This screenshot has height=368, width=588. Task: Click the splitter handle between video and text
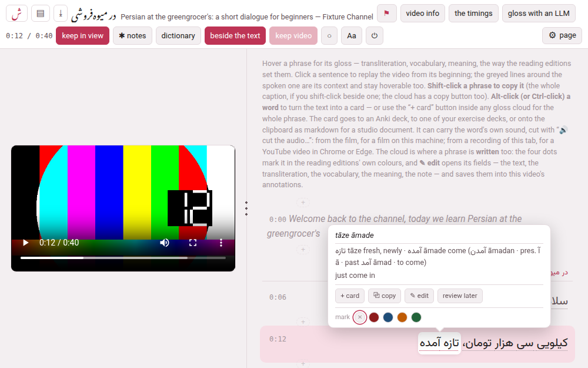(246, 208)
